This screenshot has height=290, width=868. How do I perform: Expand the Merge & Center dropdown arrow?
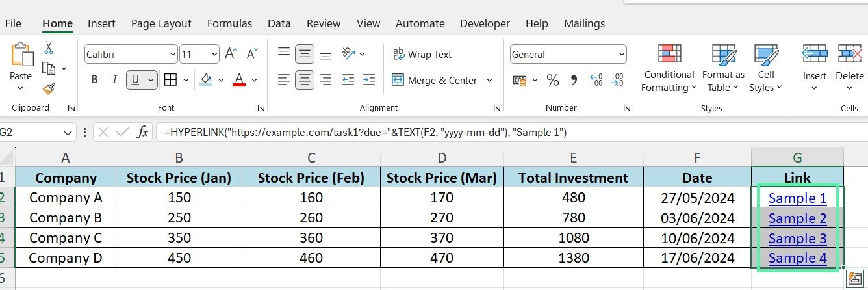pos(489,81)
